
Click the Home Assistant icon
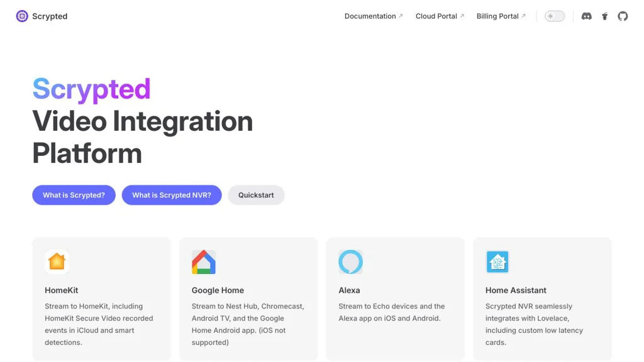(x=497, y=262)
